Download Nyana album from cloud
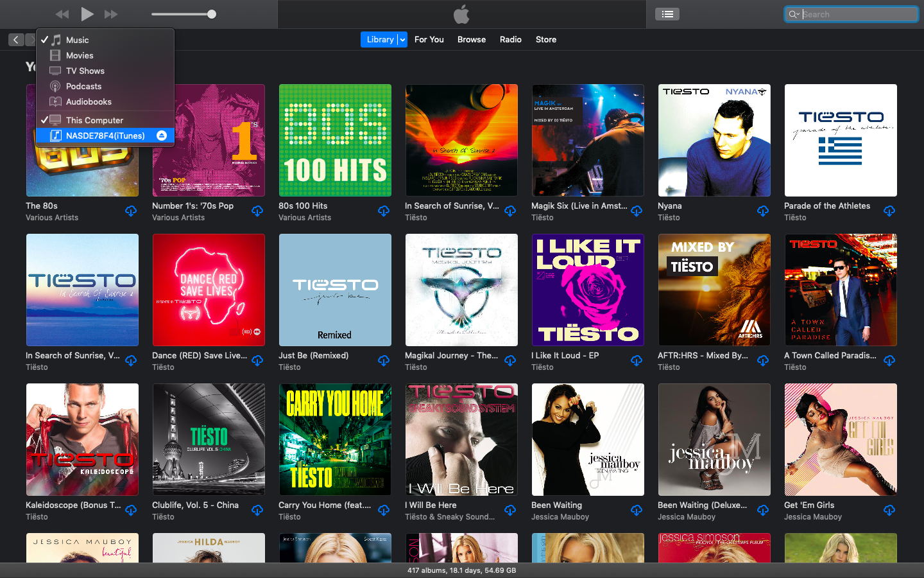 click(x=763, y=211)
